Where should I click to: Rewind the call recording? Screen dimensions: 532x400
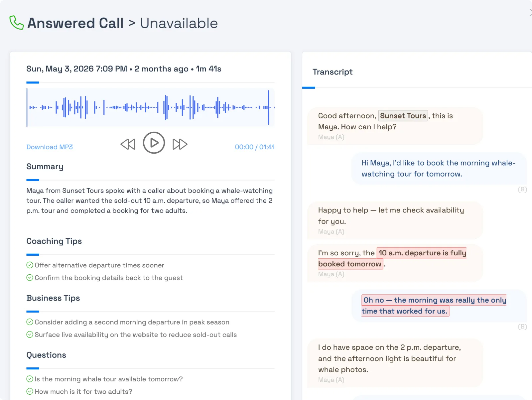[128, 144]
